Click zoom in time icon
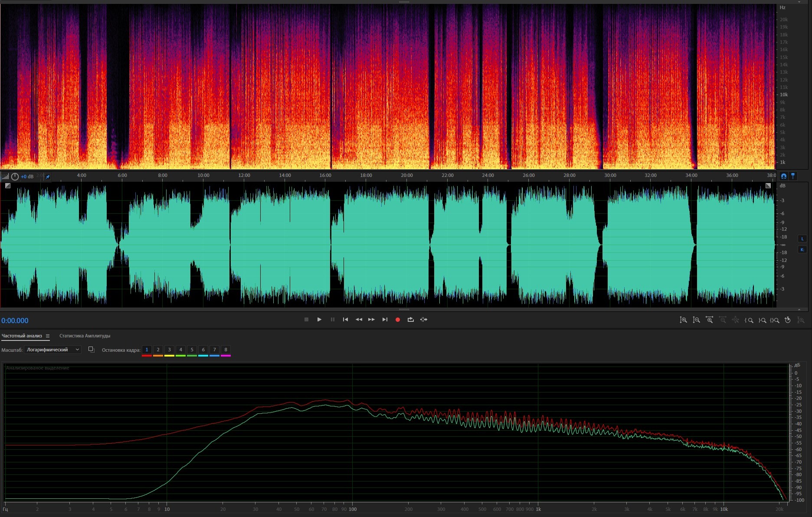812x517 pixels. (x=709, y=320)
